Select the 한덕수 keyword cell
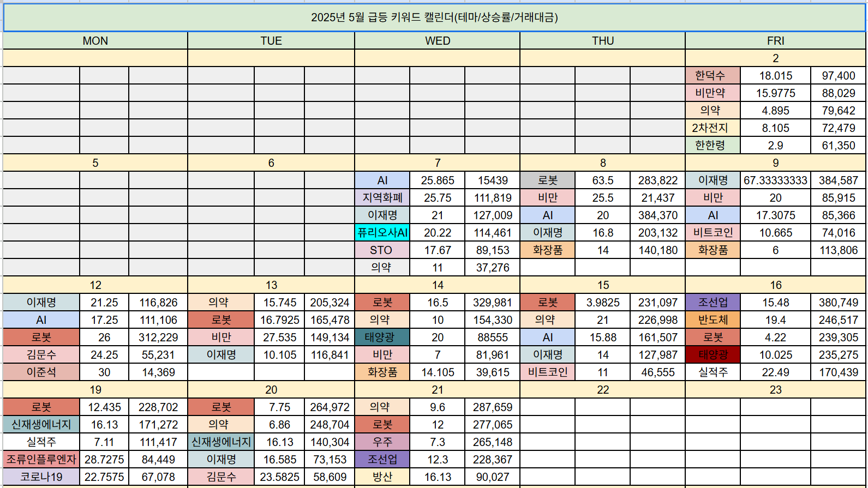868x488 pixels. pyautogui.click(x=713, y=76)
